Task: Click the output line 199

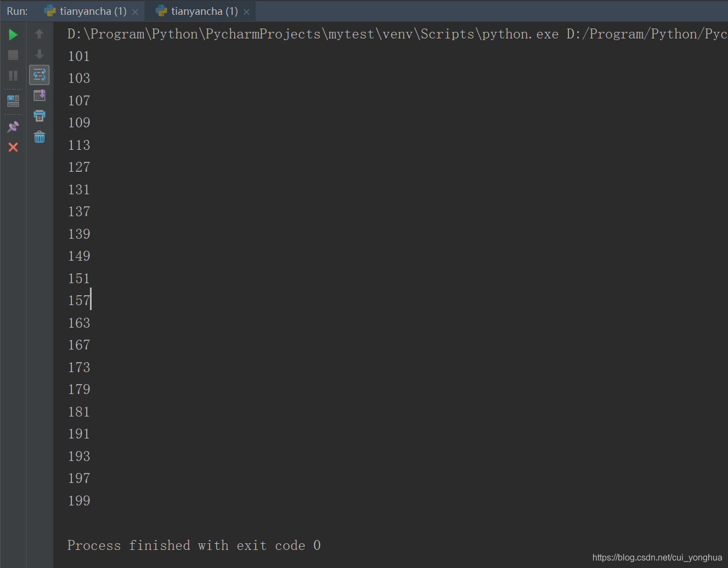Action: coord(79,500)
